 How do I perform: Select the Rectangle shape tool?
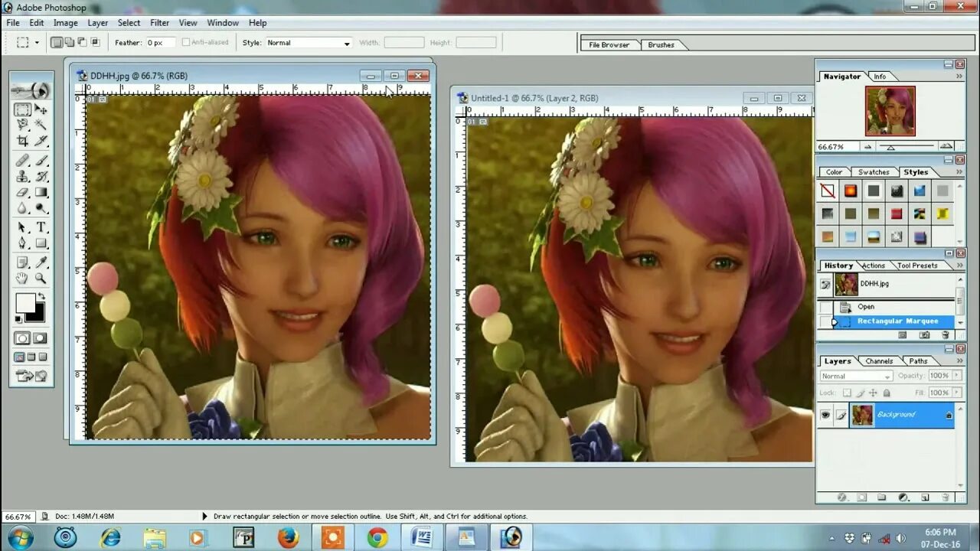pos(41,243)
